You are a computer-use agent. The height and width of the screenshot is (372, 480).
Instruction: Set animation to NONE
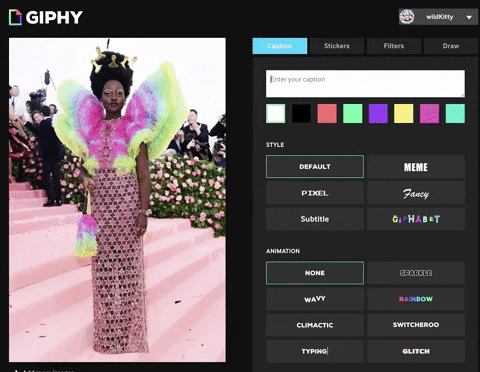point(315,273)
